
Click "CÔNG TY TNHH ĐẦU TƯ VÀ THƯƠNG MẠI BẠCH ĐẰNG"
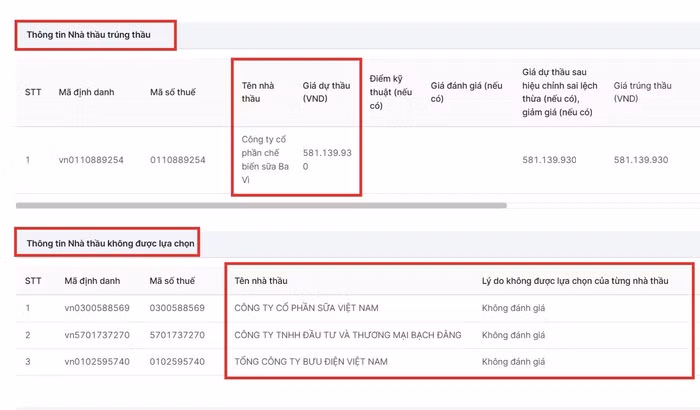pos(348,335)
